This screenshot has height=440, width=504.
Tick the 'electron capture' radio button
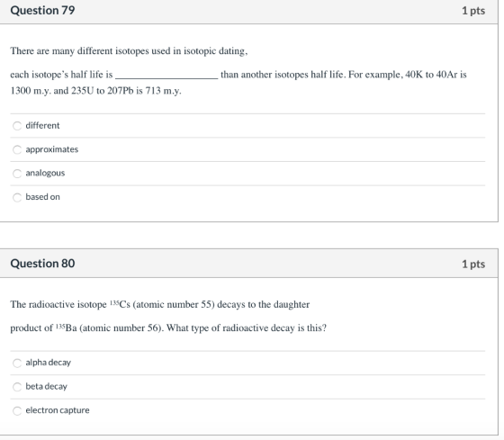tap(17, 410)
